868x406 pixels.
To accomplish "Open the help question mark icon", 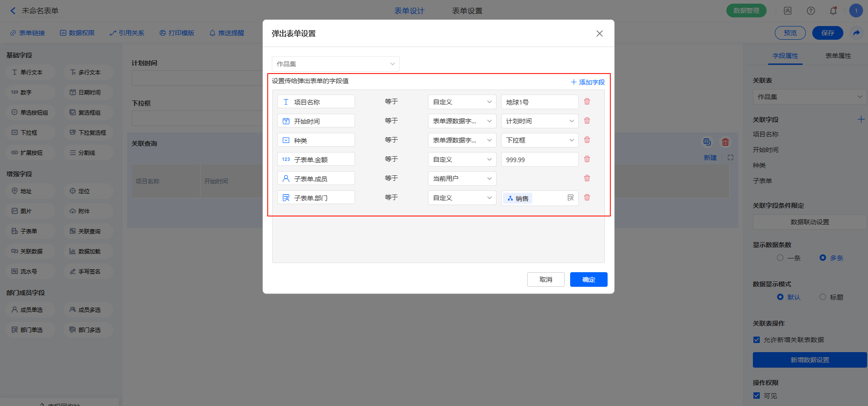I will point(811,11).
